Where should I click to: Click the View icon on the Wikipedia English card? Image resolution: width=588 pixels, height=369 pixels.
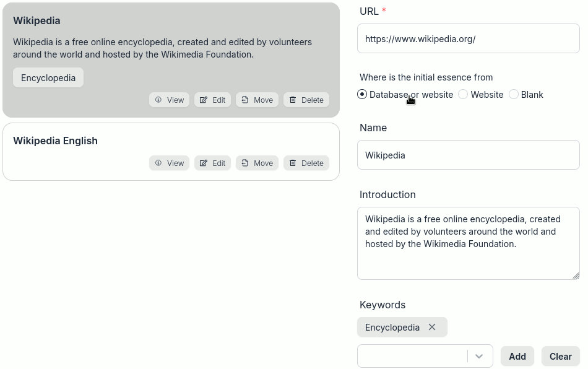160,163
